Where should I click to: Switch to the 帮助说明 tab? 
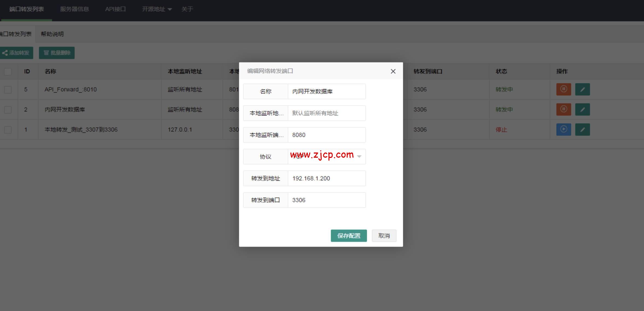click(52, 34)
